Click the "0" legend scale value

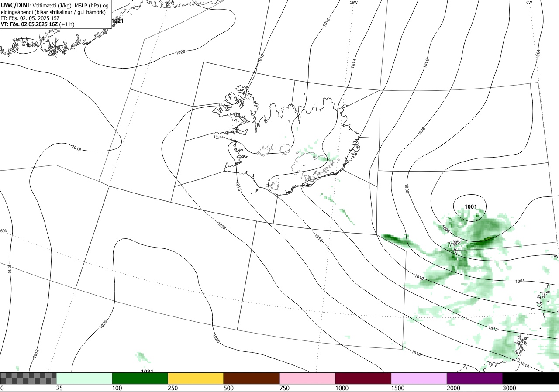click(x=2, y=388)
